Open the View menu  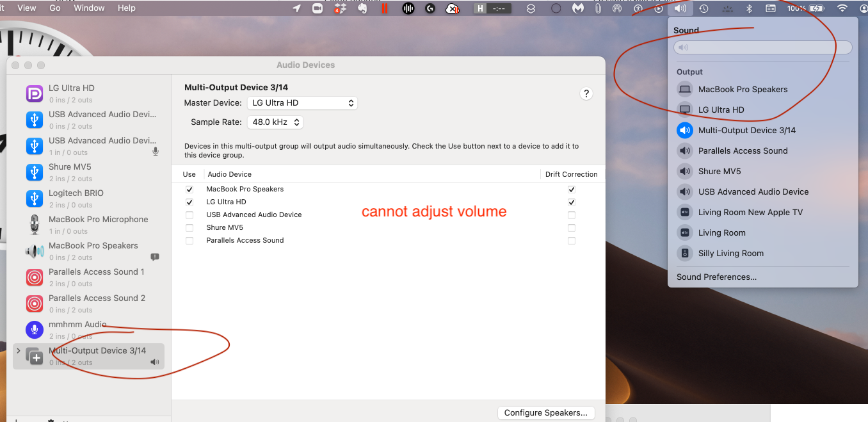click(x=27, y=8)
